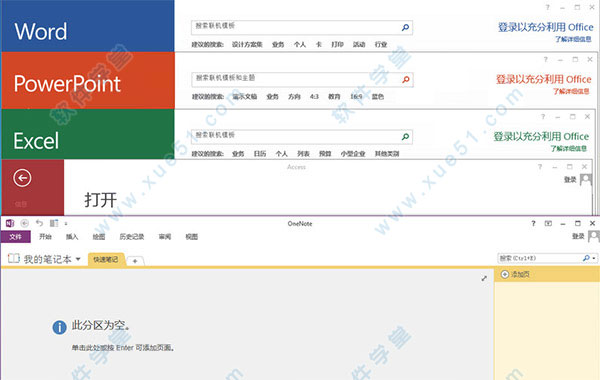
Task: Switch to the 开始 ribbon tab
Action: [x=45, y=237]
